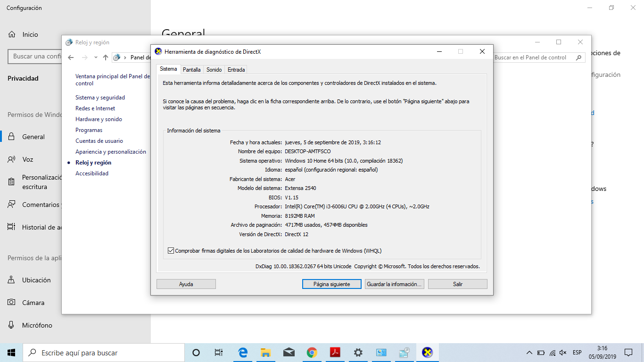Minimize the DirectX diagnostic tool window

(439, 52)
